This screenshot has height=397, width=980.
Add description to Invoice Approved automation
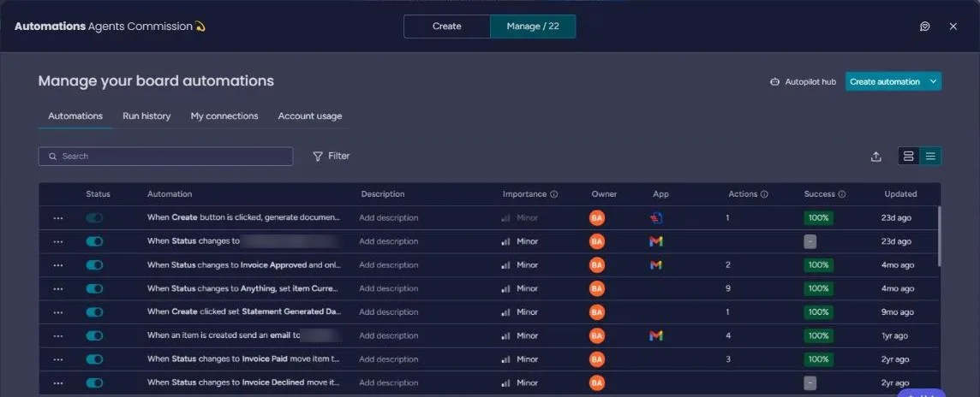389,265
